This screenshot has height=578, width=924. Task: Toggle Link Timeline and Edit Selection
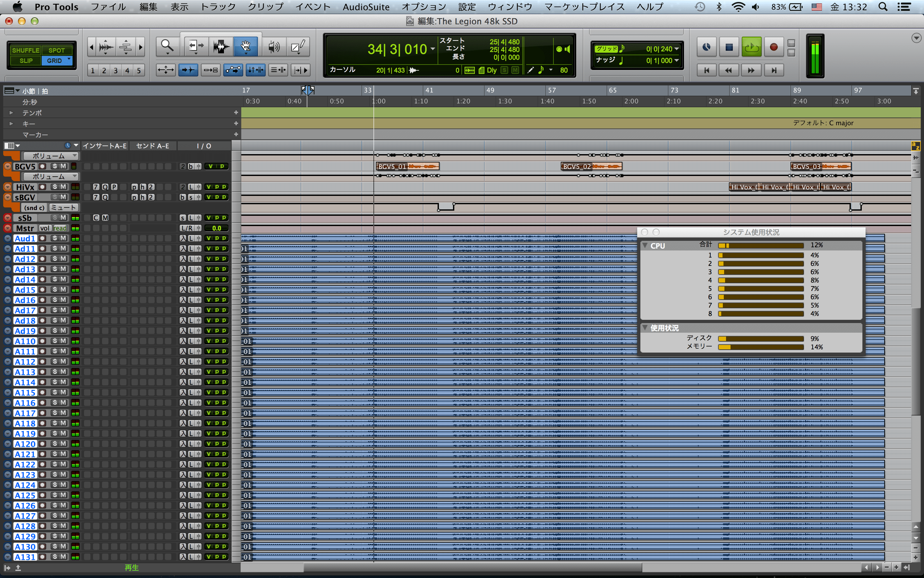pos(255,70)
